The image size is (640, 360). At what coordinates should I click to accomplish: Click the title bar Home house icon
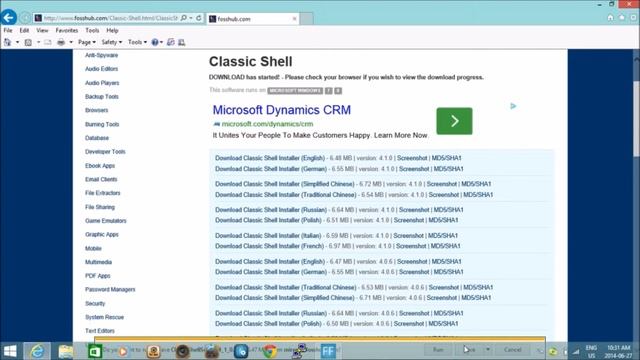click(610, 18)
